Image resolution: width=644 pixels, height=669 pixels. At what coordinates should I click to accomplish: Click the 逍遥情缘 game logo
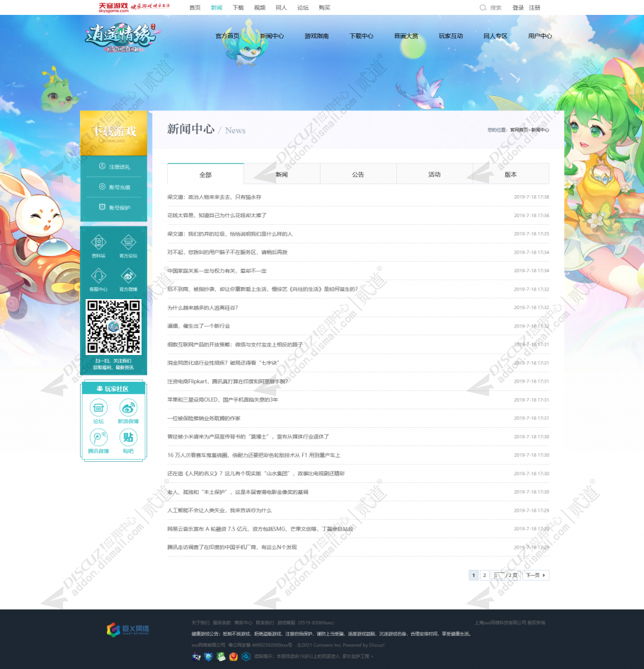(120, 37)
